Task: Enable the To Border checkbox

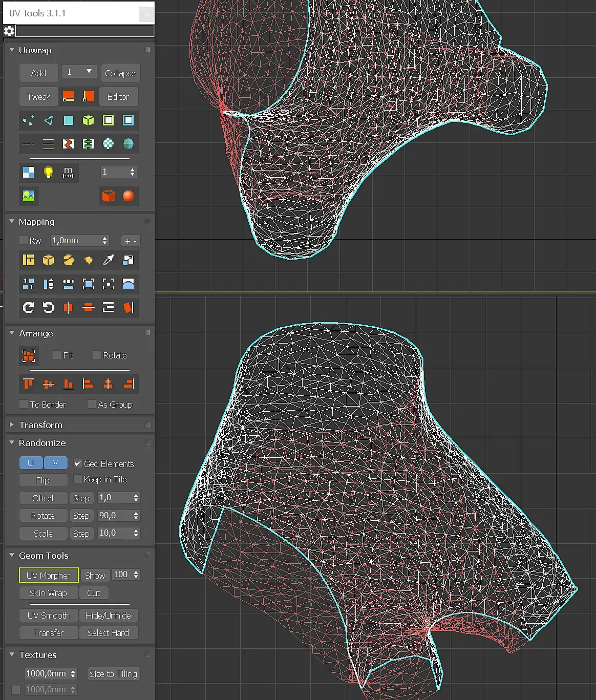Action: 24,404
